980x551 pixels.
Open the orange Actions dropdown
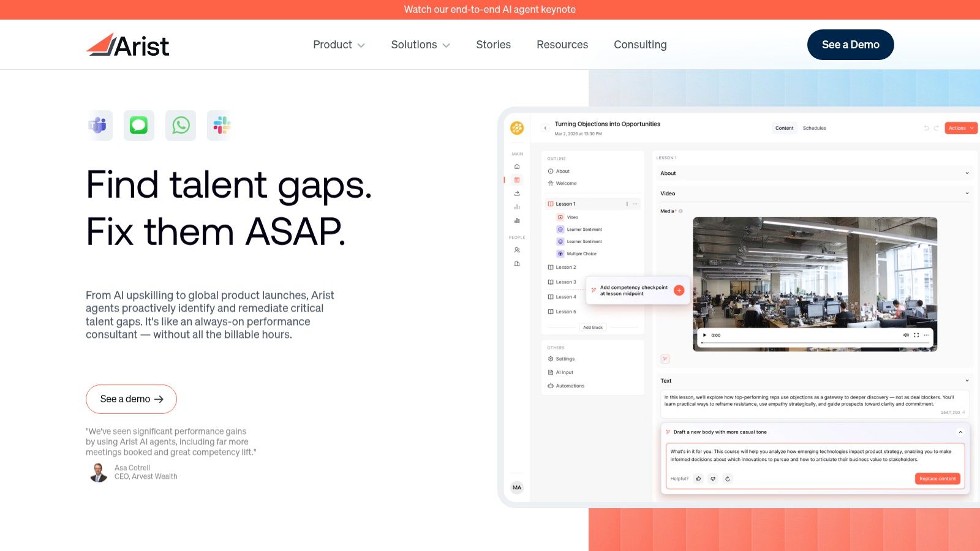[961, 128]
